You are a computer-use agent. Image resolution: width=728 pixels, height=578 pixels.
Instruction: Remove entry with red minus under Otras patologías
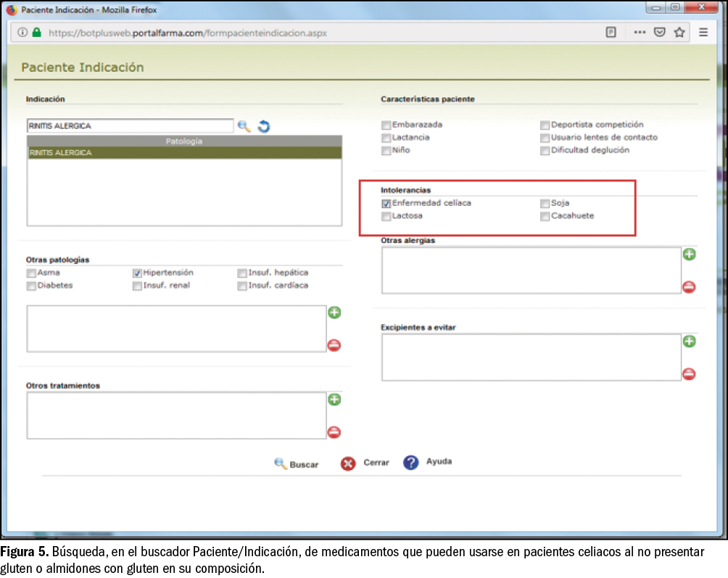coord(334,345)
